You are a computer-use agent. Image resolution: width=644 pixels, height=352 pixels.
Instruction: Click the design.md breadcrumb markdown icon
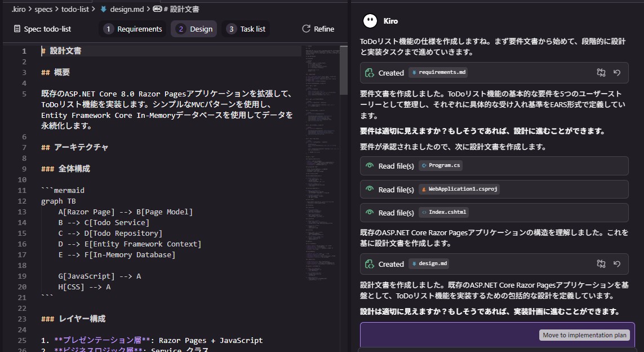[x=104, y=9]
